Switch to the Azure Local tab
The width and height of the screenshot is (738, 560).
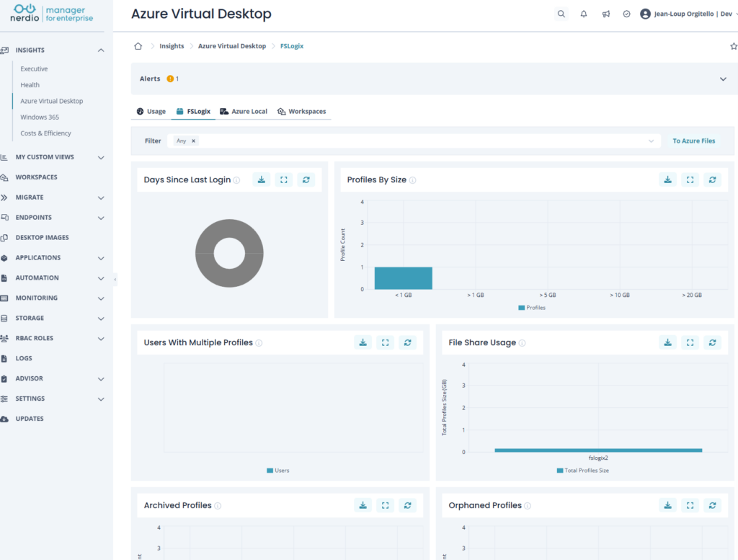point(244,112)
